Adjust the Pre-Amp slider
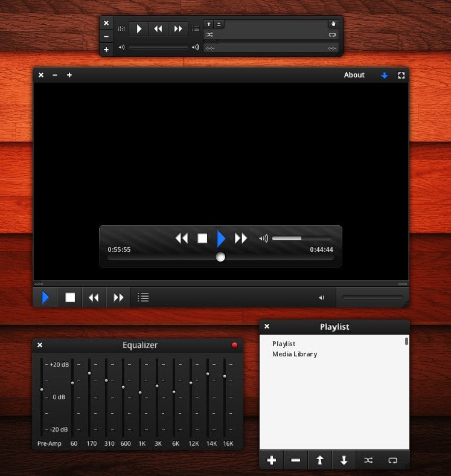451x476 pixels. [x=42, y=390]
